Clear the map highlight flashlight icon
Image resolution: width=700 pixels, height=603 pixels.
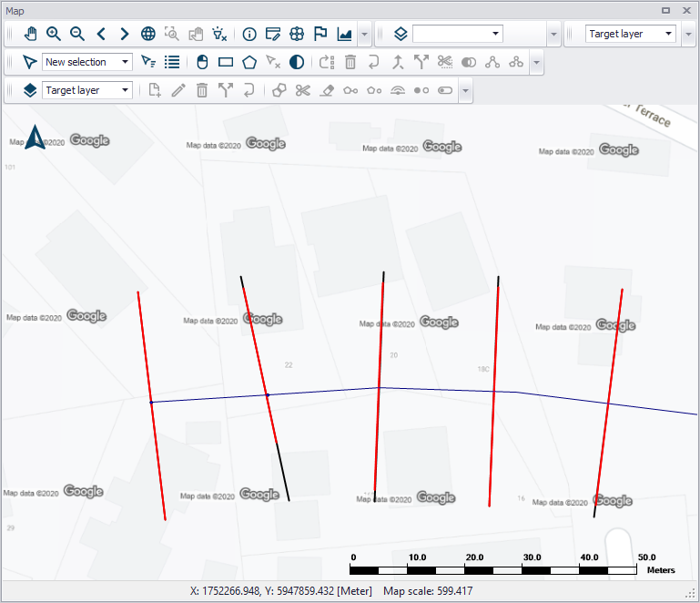coord(219,34)
